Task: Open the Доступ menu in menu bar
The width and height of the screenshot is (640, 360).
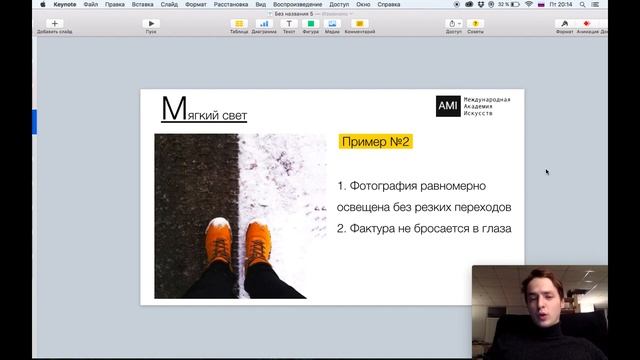Action: [339, 4]
